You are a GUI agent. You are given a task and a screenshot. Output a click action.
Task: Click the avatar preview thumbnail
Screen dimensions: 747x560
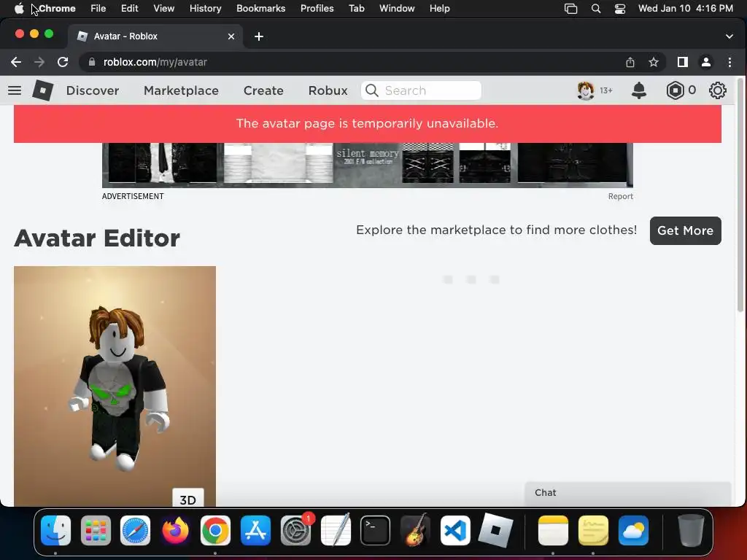[x=115, y=386]
